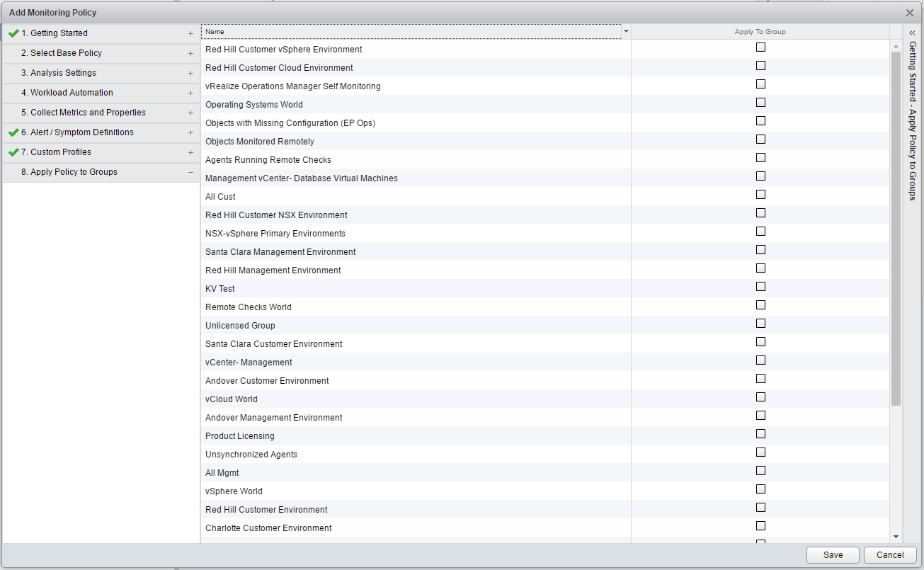Viewport: 924px width, 570px height.
Task: Click plus icon beside Workload Automation
Action: 190,93
